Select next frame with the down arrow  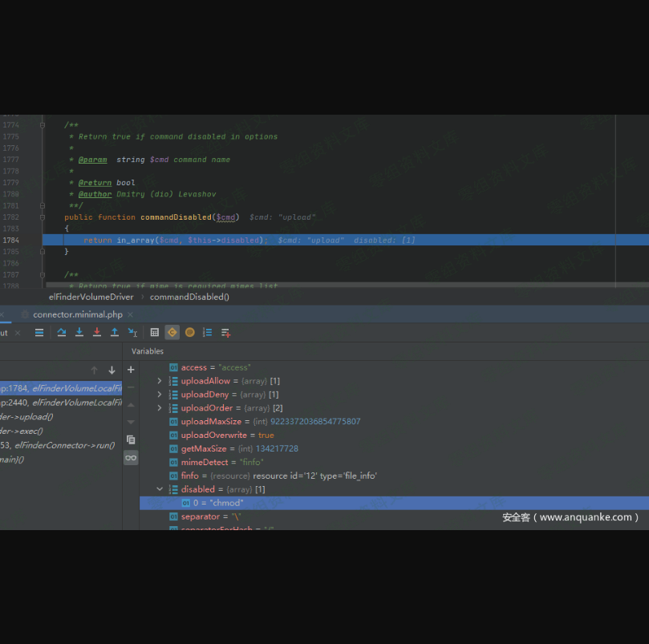click(x=112, y=370)
